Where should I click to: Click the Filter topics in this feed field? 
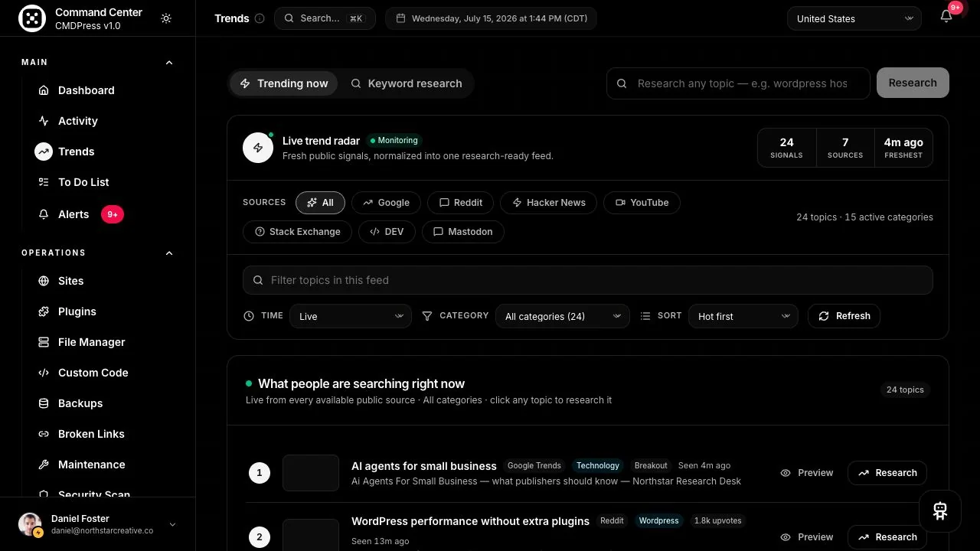coord(588,280)
